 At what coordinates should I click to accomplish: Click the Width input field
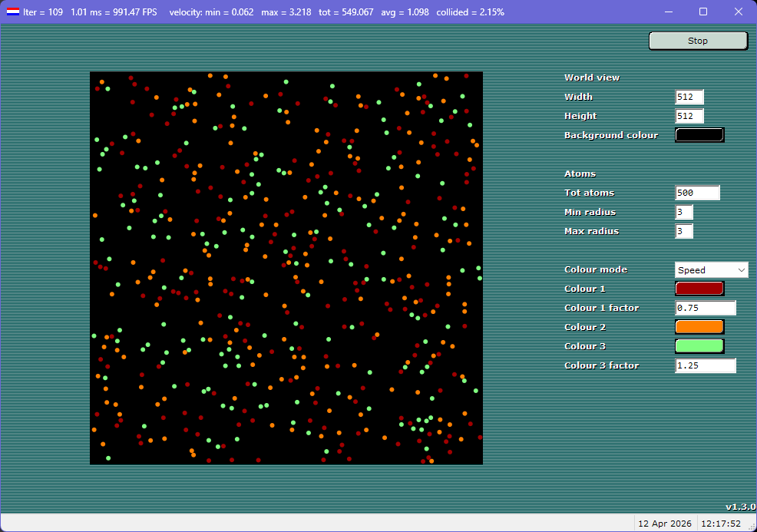click(689, 97)
